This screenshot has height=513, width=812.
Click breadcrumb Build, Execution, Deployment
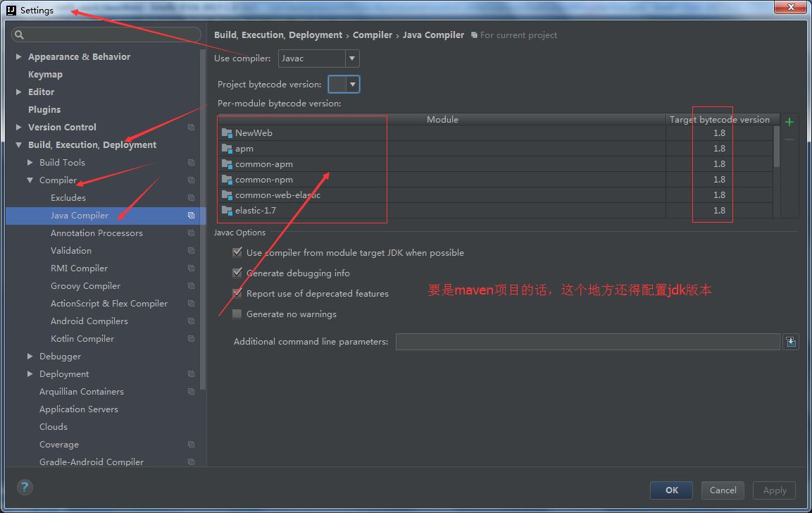[278, 35]
